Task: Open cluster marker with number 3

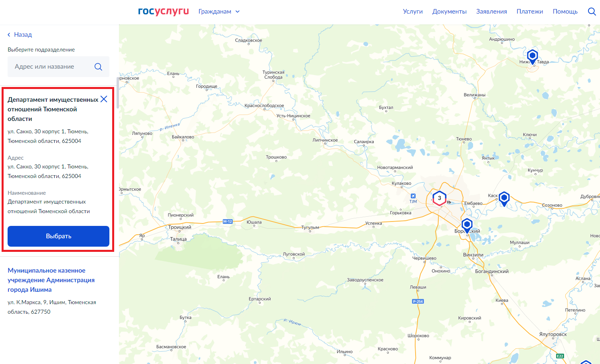Action: [x=440, y=198]
